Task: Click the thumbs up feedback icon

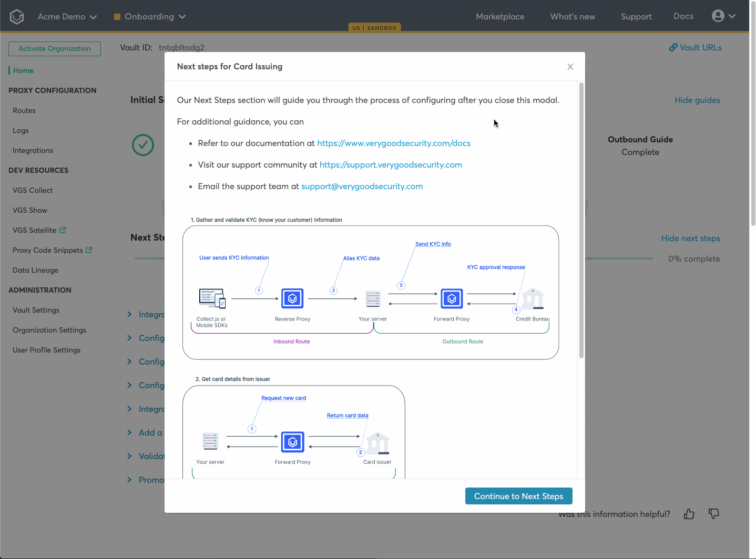Action: click(x=689, y=514)
